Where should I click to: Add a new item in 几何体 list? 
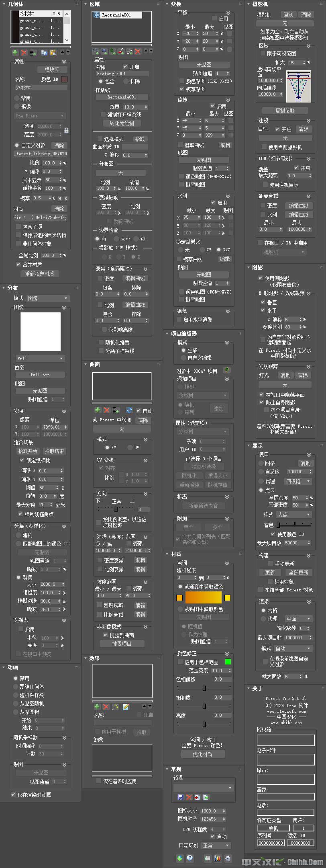[15, 53]
